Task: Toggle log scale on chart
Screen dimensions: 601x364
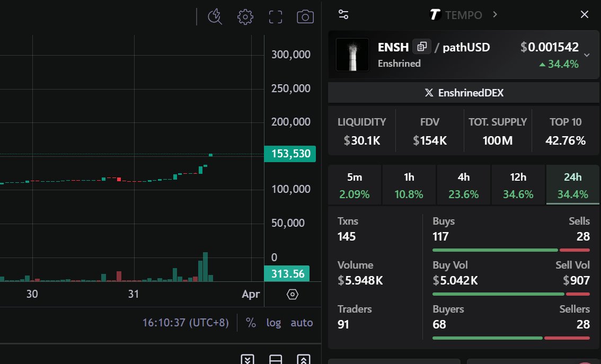Action: click(273, 323)
